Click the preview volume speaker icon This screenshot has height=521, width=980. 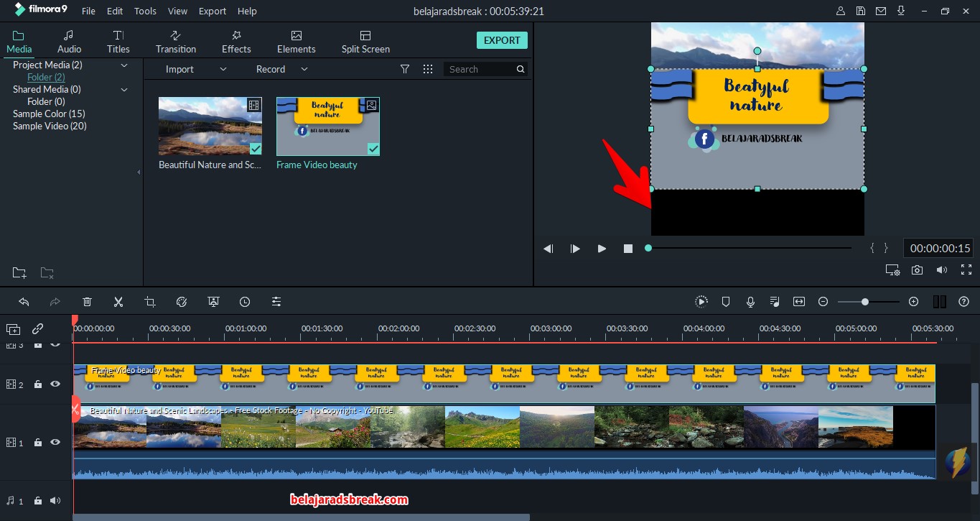pyautogui.click(x=942, y=270)
